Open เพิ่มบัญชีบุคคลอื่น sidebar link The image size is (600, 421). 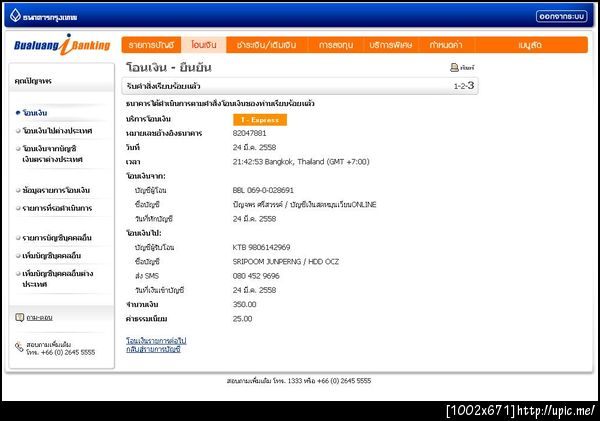coord(52,255)
